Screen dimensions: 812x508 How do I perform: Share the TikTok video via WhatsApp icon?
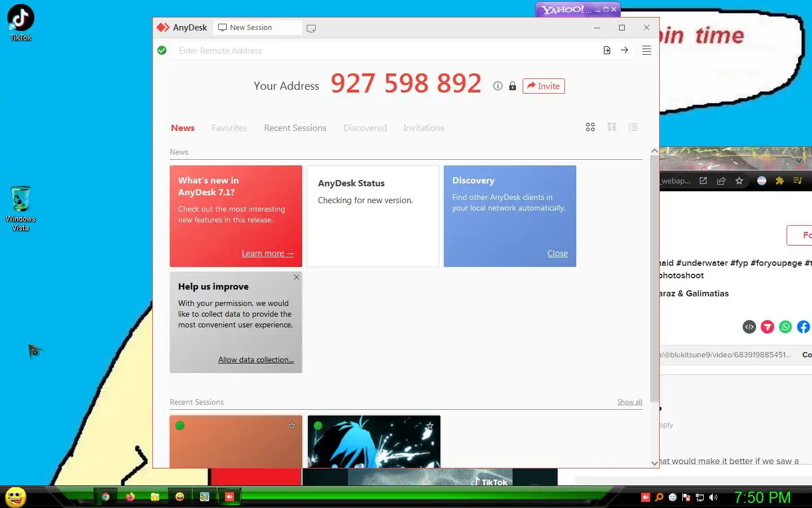coord(785,327)
